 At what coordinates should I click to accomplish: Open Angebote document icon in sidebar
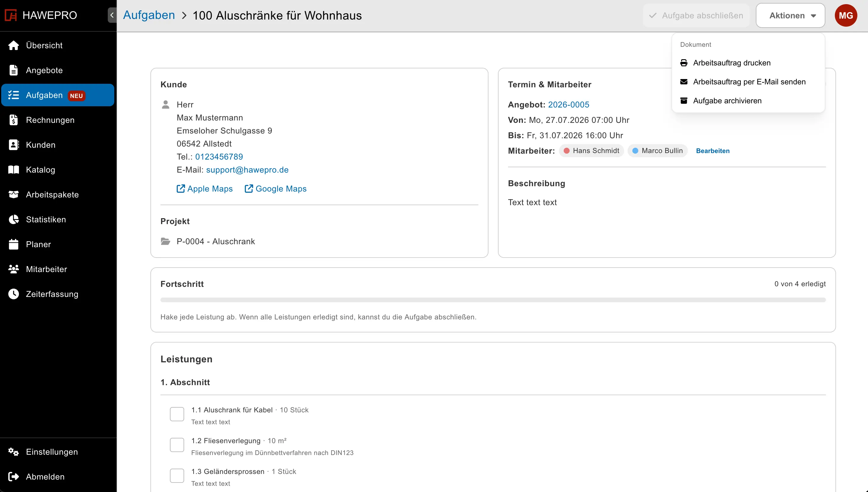pyautogui.click(x=14, y=70)
